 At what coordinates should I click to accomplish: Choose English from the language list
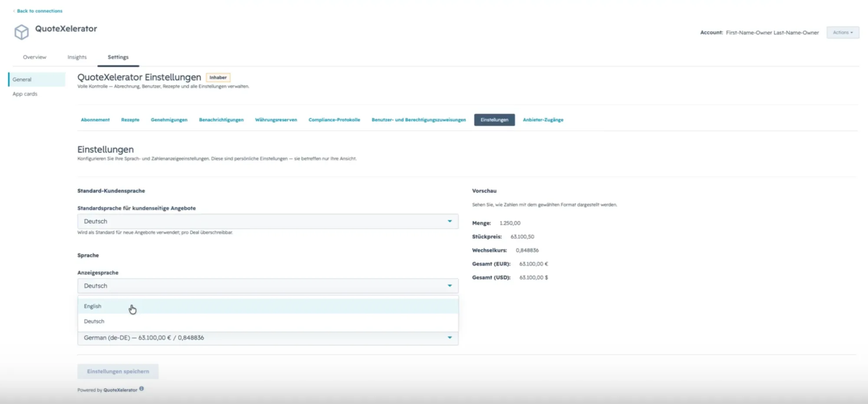(x=268, y=306)
